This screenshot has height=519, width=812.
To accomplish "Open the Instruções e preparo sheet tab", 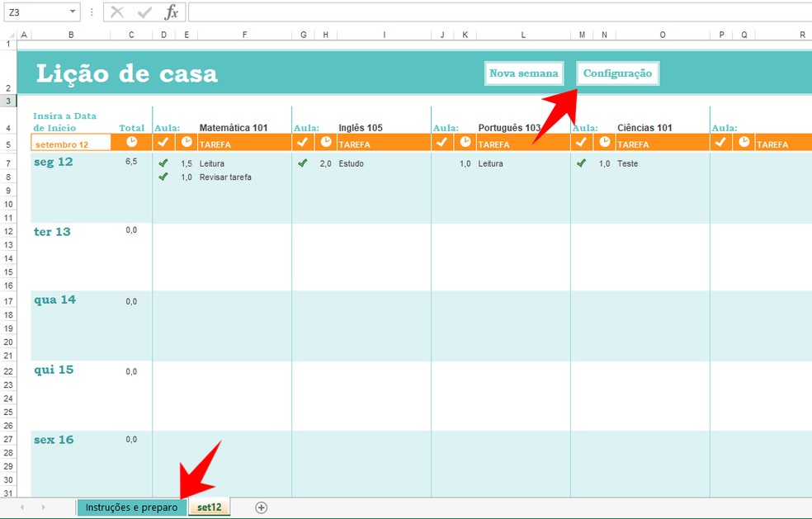I will click(132, 508).
